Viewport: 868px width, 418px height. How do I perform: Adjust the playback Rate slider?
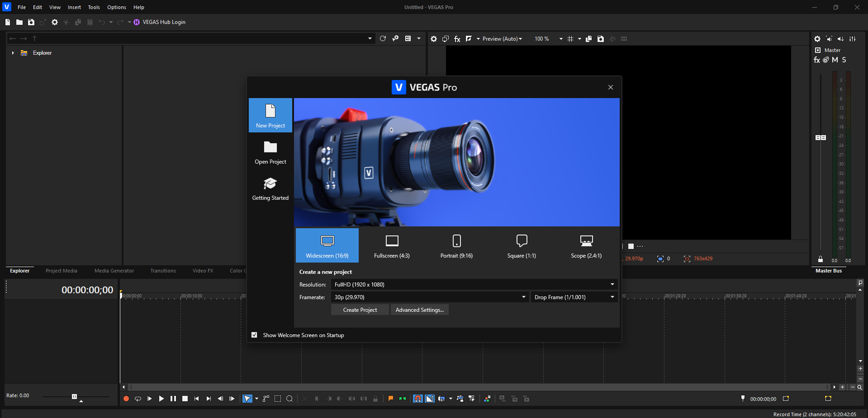pyautogui.click(x=75, y=396)
